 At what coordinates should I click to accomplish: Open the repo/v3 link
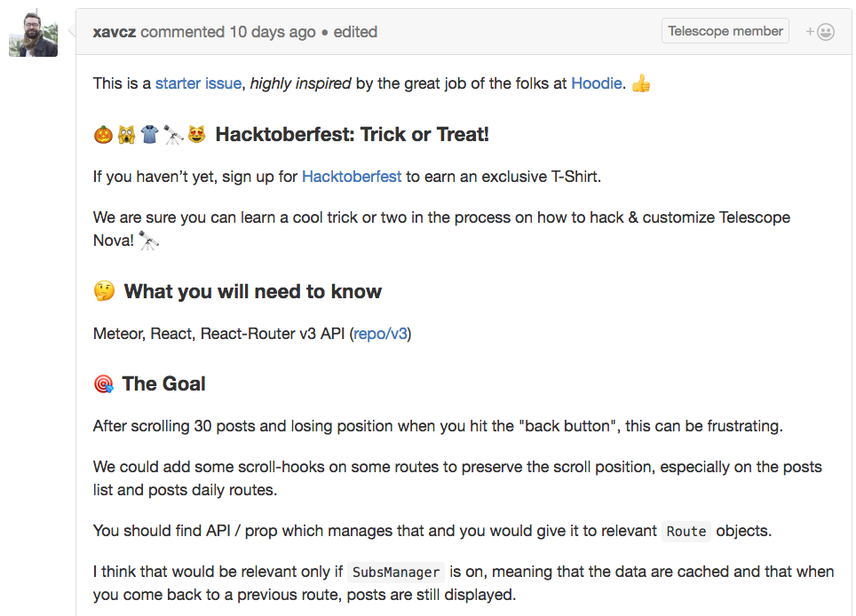[381, 334]
